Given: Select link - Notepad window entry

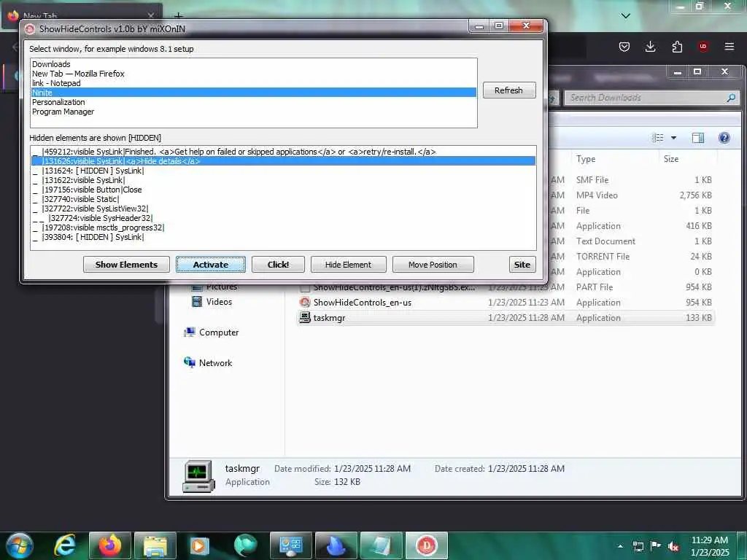Looking at the screenshot, I should click(253, 83).
